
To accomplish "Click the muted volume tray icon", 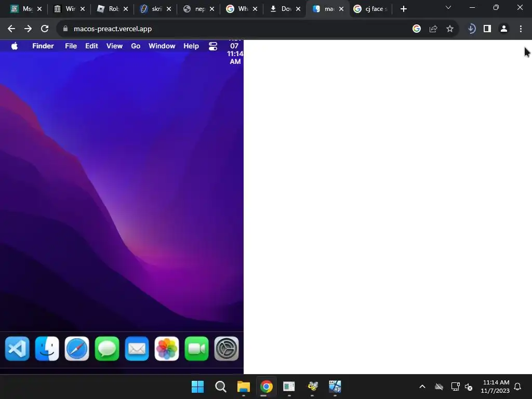I will pyautogui.click(x=469, y=387).
